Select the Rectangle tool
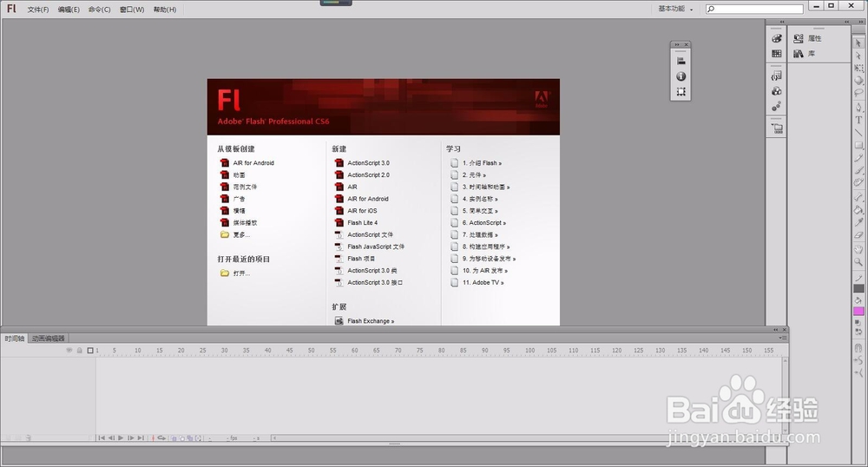The height and width of the screenshot is (467, 868). tap(858, 145)
